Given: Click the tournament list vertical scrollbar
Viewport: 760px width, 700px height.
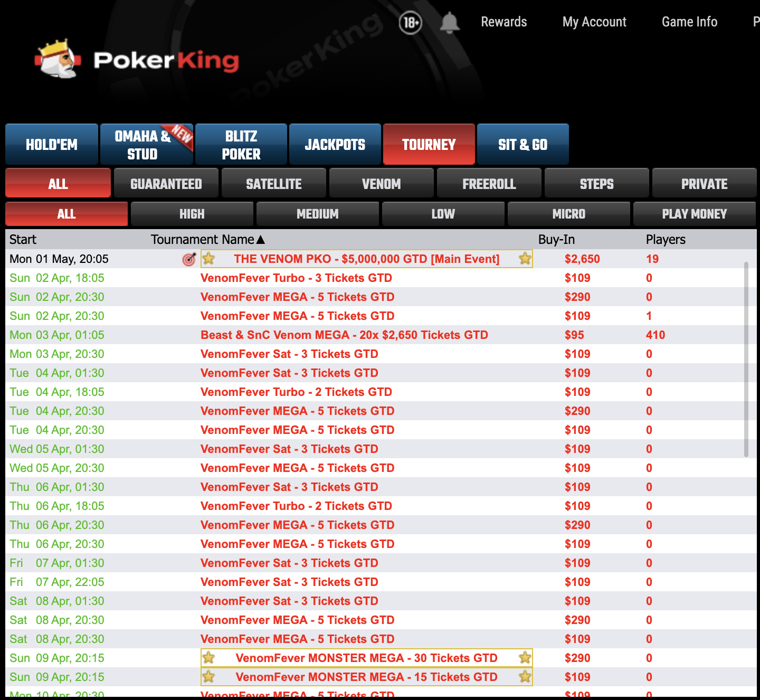Looking at the screenshot, I should click(746, 359).
